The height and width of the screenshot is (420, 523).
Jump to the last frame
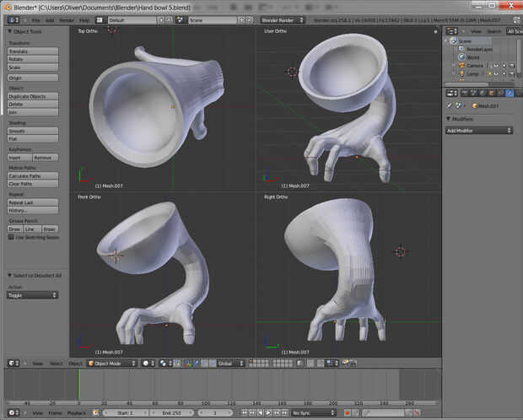[284, 412]
